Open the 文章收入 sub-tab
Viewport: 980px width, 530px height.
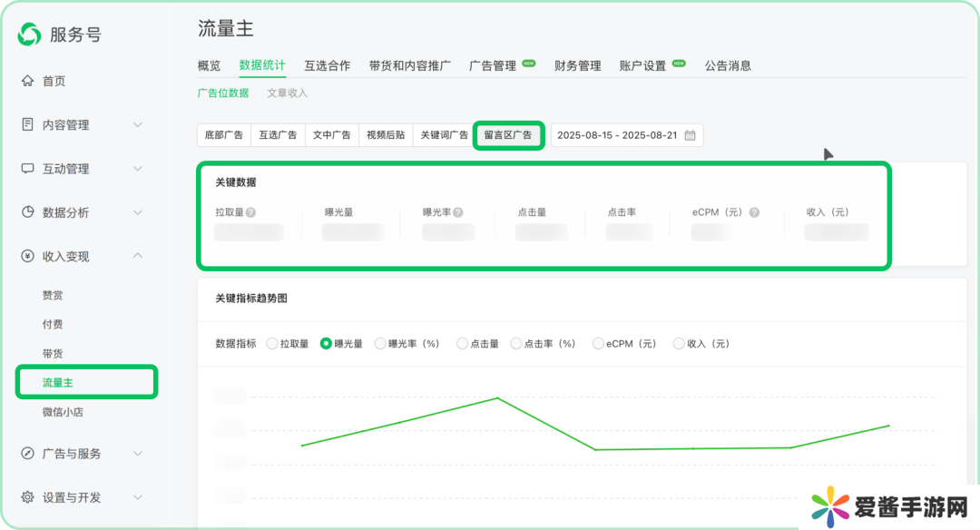coord(287,93)
